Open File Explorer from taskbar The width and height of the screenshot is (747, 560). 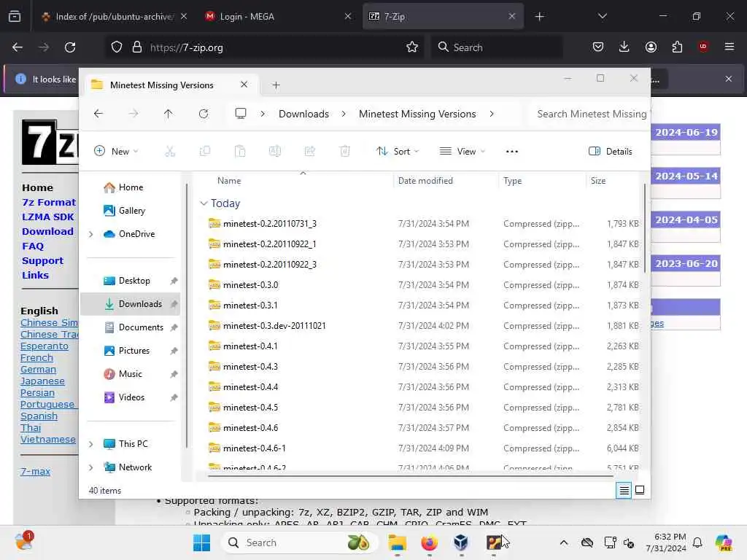pyautogui.click(x=397, y=542)
